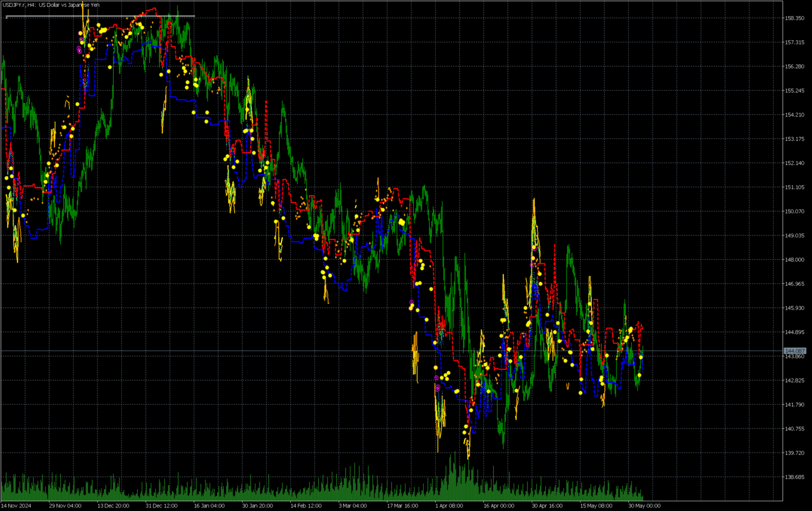This screenshot has width=812, height=511.
Task: Click the 146.965 price scale label
Action: click(x=794, y=284)
